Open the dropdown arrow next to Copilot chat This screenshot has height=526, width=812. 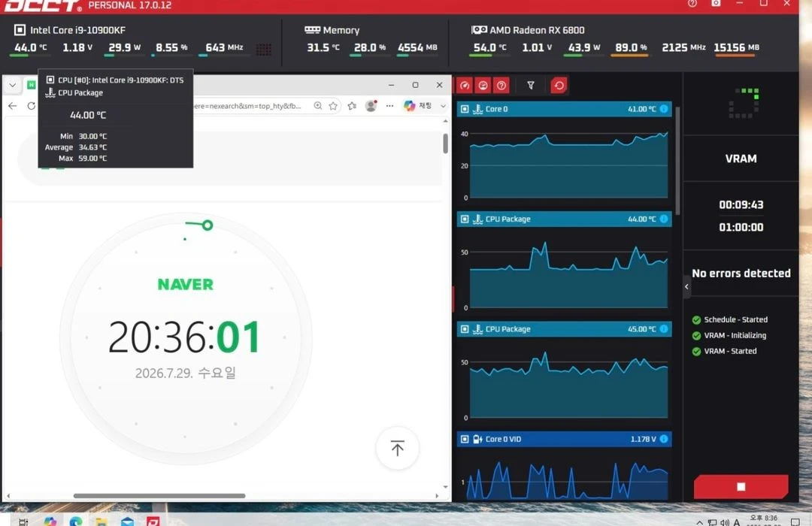(443, 106)
